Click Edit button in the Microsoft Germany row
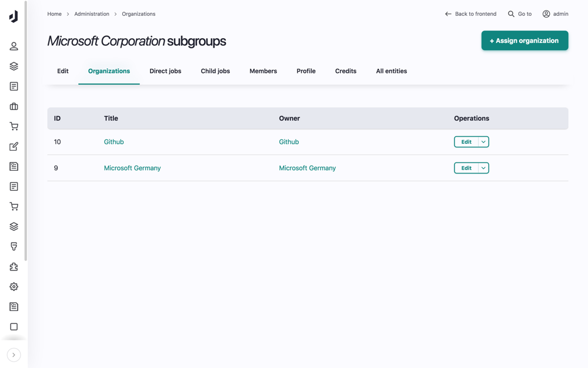 coord(466,168)
